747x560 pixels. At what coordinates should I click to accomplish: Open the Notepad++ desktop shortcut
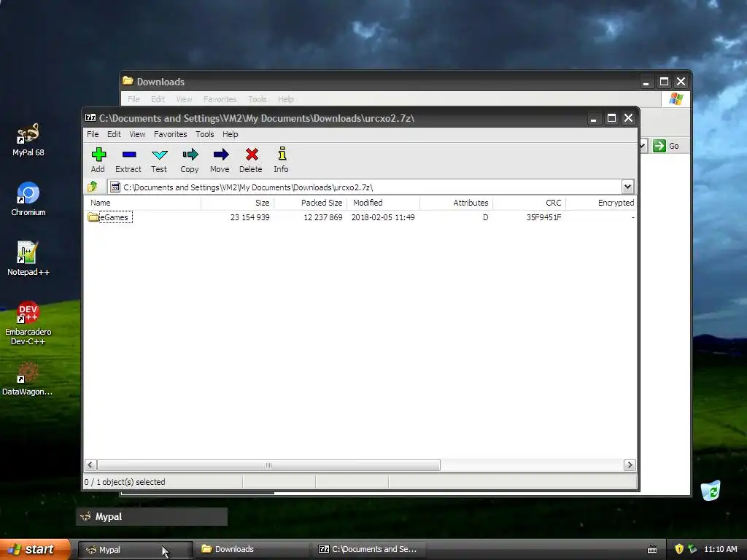point(28,259)
